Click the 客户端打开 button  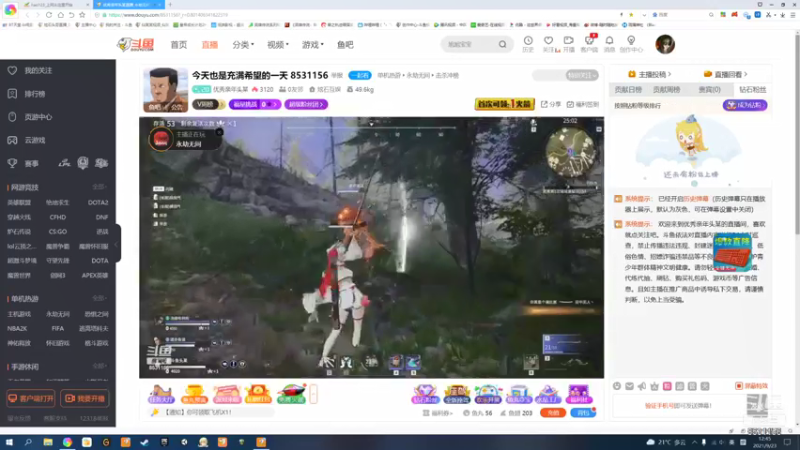click(x=31, y=398)
